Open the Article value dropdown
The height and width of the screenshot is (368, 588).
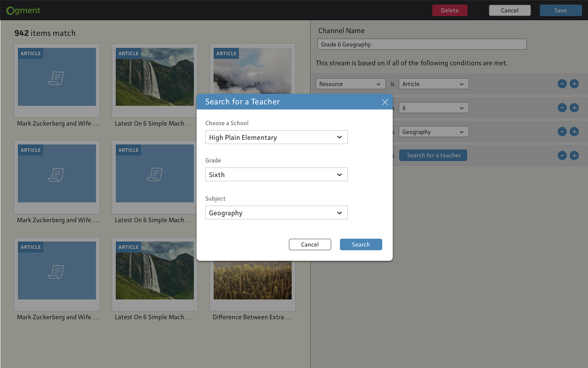[433, 84]
